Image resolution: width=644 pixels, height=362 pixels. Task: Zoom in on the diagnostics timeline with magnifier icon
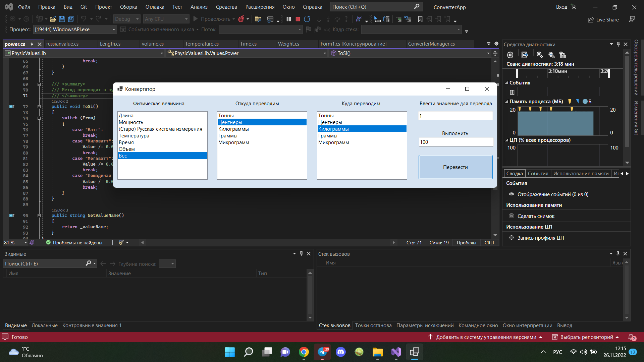(539, 55)
